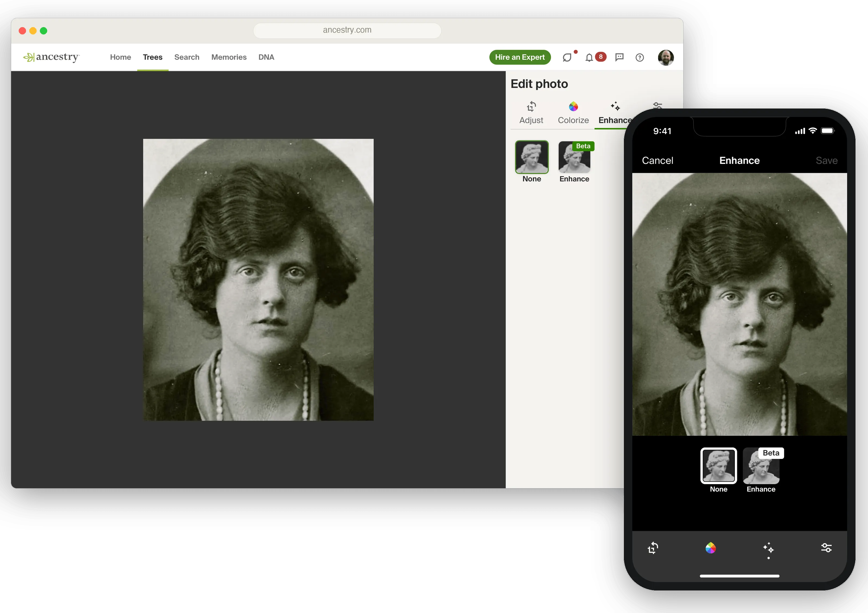Tap Cancel on the phone Enhance screen
868x613 pixels.
[x=658, y=160]
